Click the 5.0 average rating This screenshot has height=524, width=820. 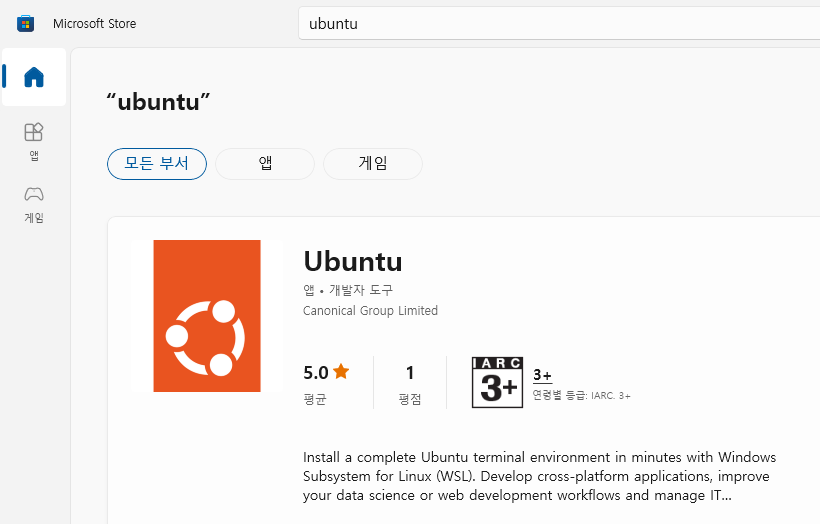316,373
